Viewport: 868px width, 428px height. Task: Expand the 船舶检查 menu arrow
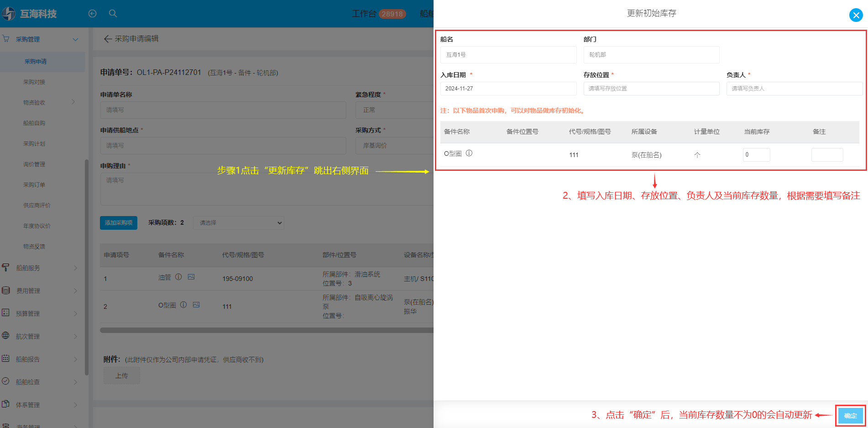pos(75,382)
